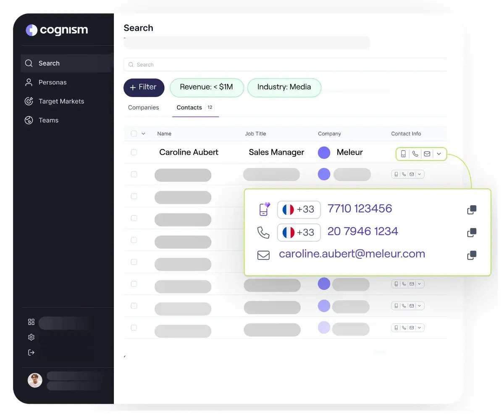Screen dimensions: 504x420
Task: Click the envelope icon in popup
Action: [x=263, y=255]
